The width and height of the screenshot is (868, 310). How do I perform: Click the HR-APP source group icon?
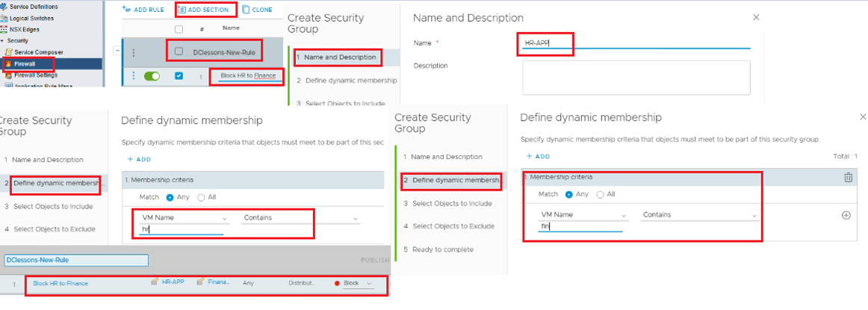[155, 282]
